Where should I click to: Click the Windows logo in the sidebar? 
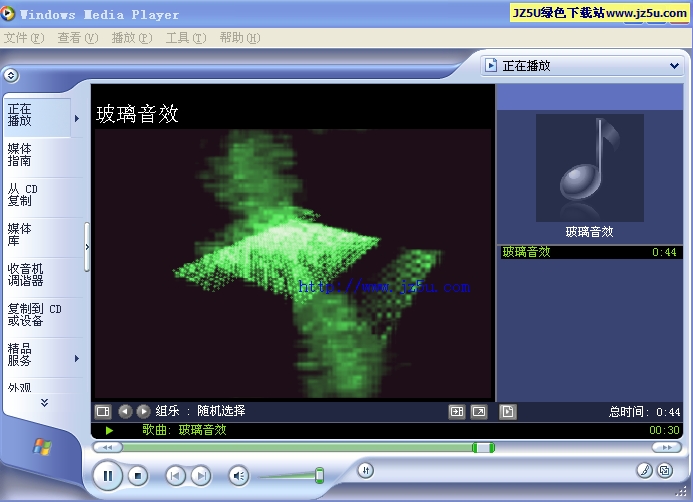(42, 447)
